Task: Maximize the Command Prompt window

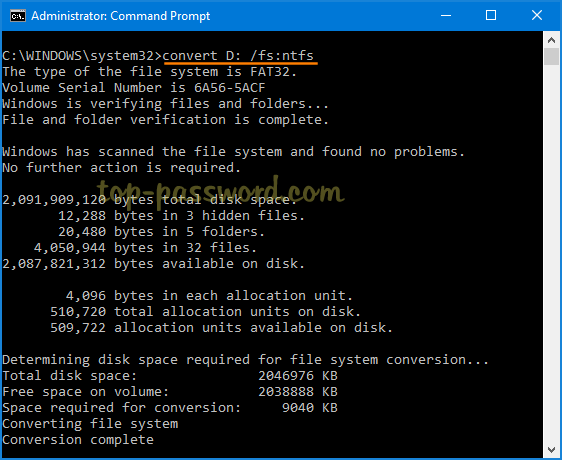Action: pyautogui.click(x=491, y=15)
